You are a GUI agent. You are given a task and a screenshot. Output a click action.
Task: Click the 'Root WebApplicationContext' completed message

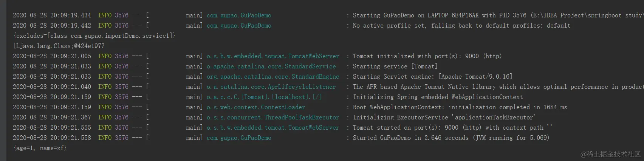tap(460, 107)
